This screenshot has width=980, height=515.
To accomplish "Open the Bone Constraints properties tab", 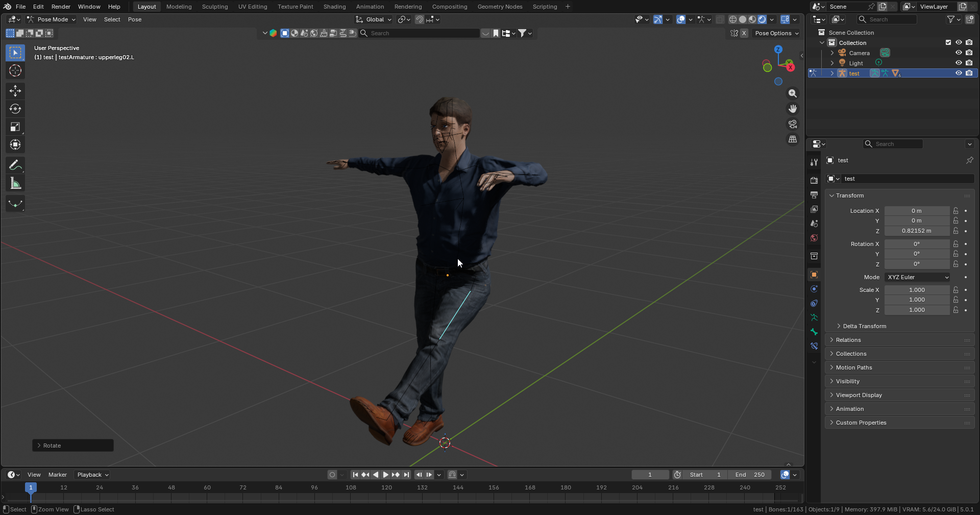I will pyautogui.click(x=814, y=346).
